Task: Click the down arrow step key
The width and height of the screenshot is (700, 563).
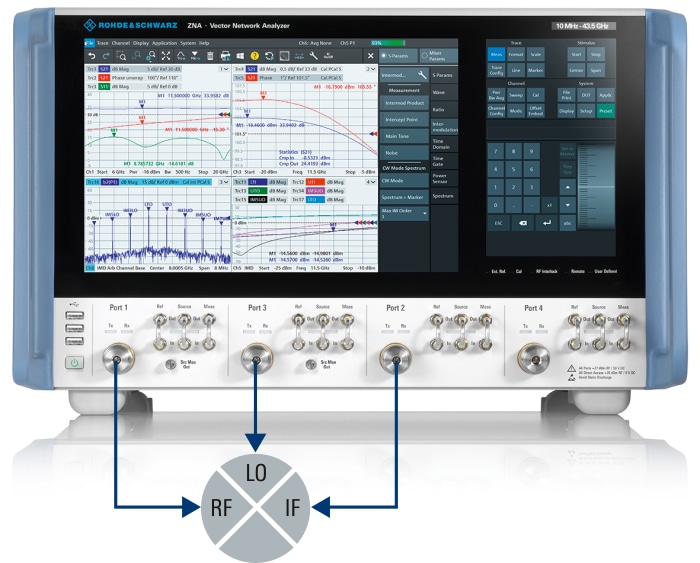Action: 567,205
